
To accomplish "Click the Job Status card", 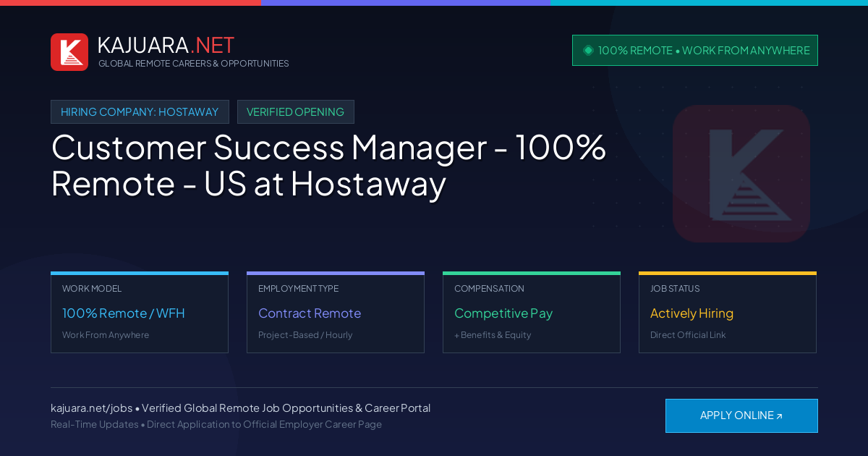I will tap(728, 312).
